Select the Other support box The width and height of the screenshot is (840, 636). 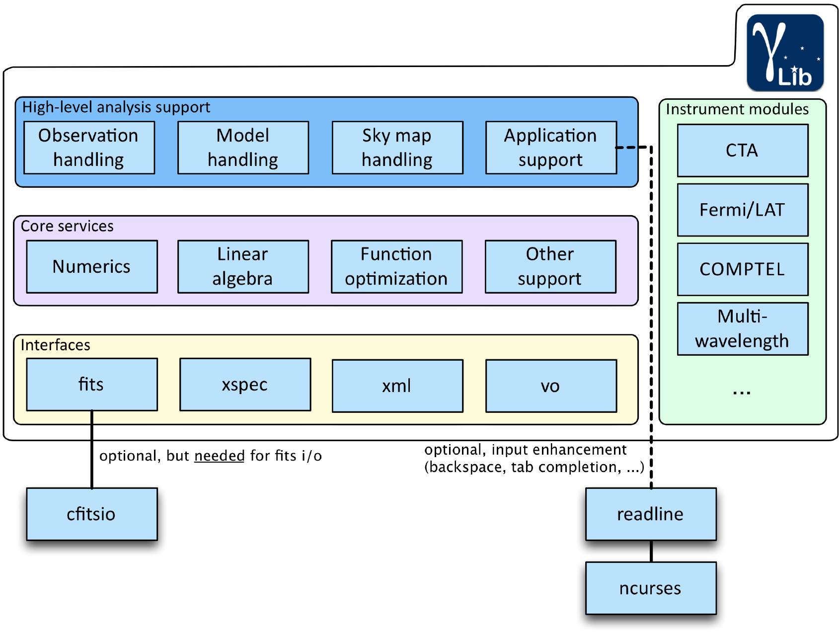[x=550, y=267]
